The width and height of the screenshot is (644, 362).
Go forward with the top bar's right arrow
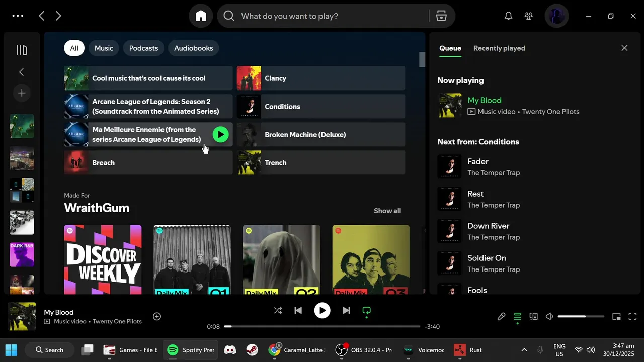point(58,16)
